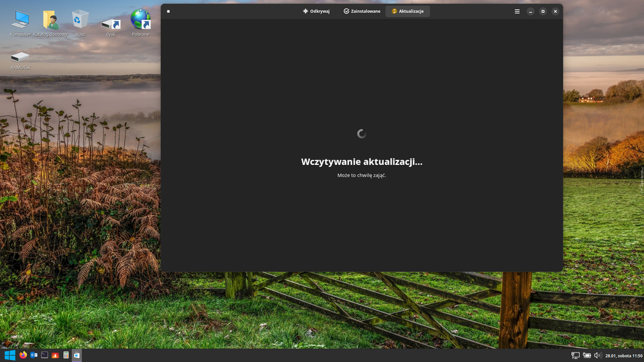This screenshot has width=644, height=362.
Task: Close the software center window
Action: [555, 11]
